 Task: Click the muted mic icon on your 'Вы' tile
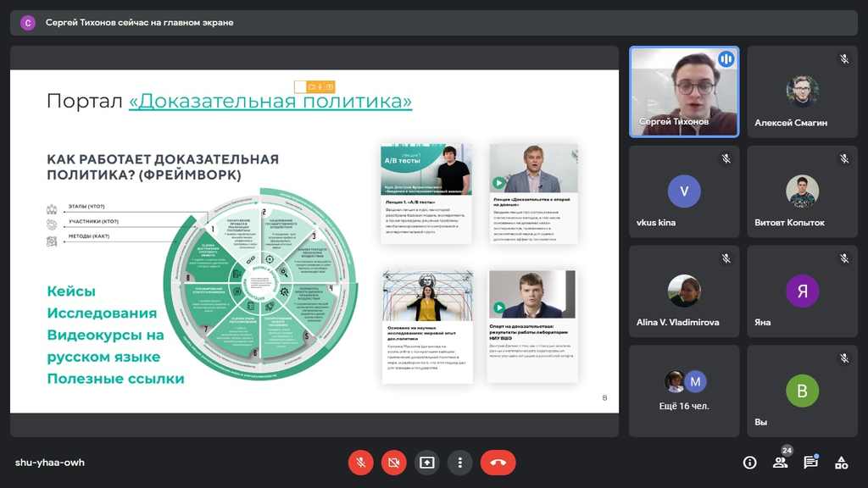(844, 358)
